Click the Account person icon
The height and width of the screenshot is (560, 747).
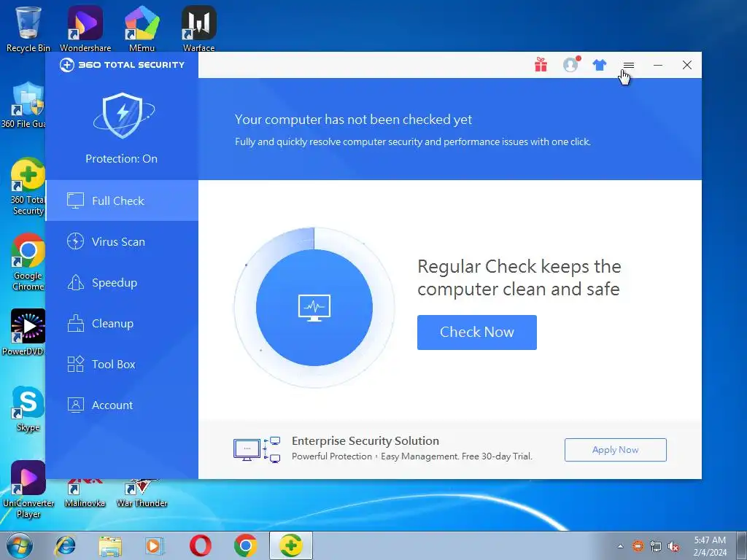coord(75,405)
